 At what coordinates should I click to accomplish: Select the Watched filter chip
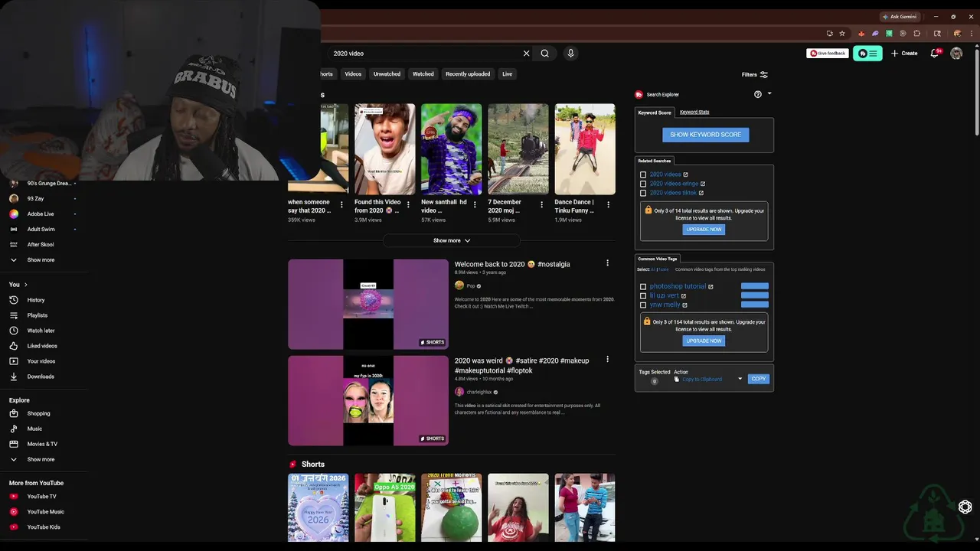point(423,74)
